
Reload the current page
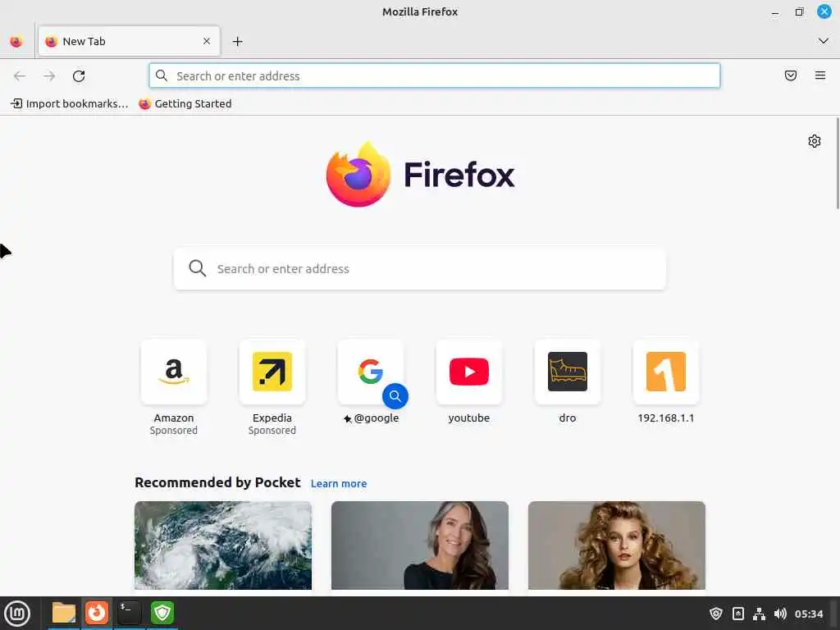click(79, 76)
